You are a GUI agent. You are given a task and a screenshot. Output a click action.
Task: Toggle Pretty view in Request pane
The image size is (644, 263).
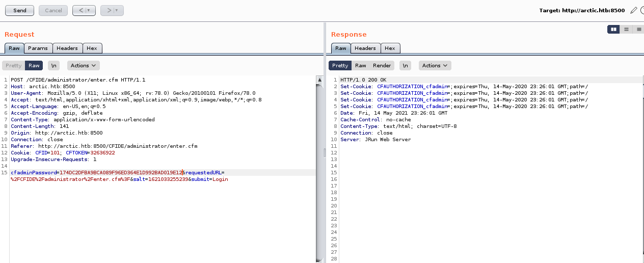click(14, 65)
